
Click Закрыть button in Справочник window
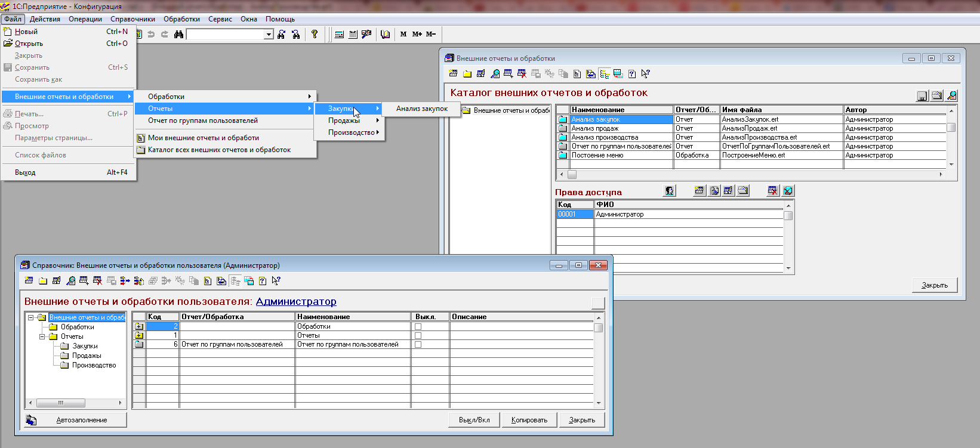582,420
